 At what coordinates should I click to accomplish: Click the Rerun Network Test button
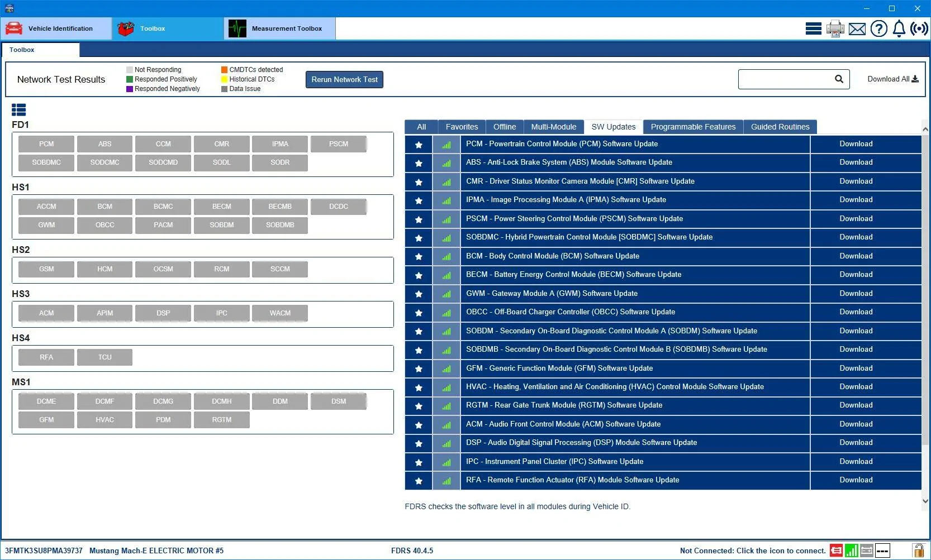point(344,79)
